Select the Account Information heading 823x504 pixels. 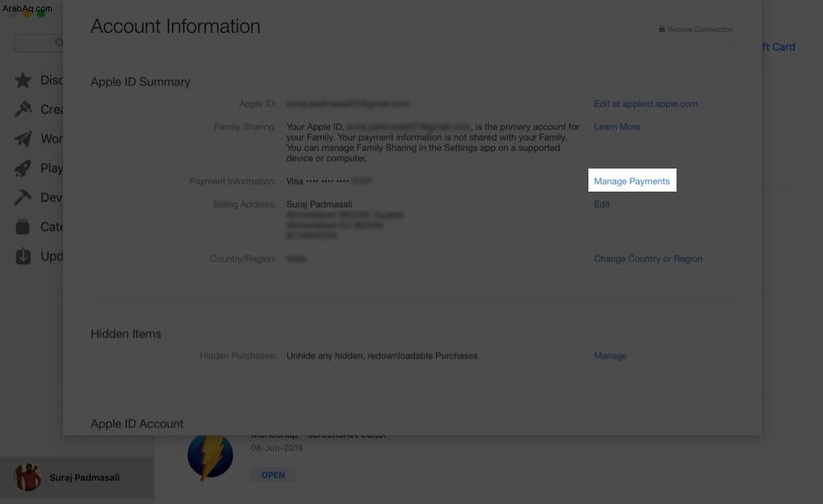[x=175, y=26]
